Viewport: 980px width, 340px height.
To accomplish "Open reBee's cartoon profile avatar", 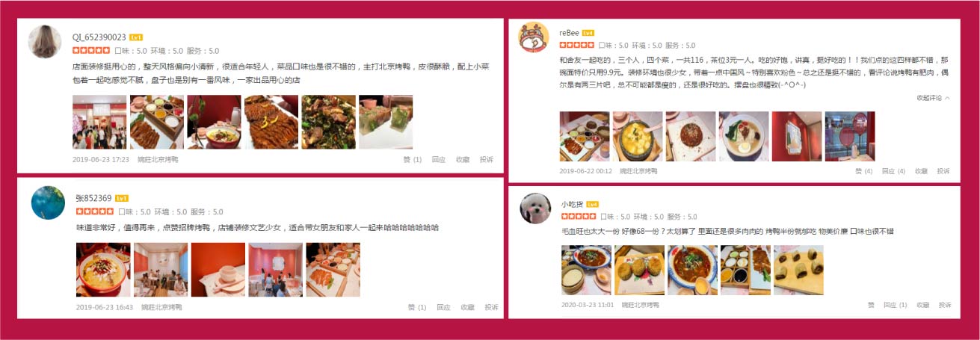I will (x=534, y=37).
